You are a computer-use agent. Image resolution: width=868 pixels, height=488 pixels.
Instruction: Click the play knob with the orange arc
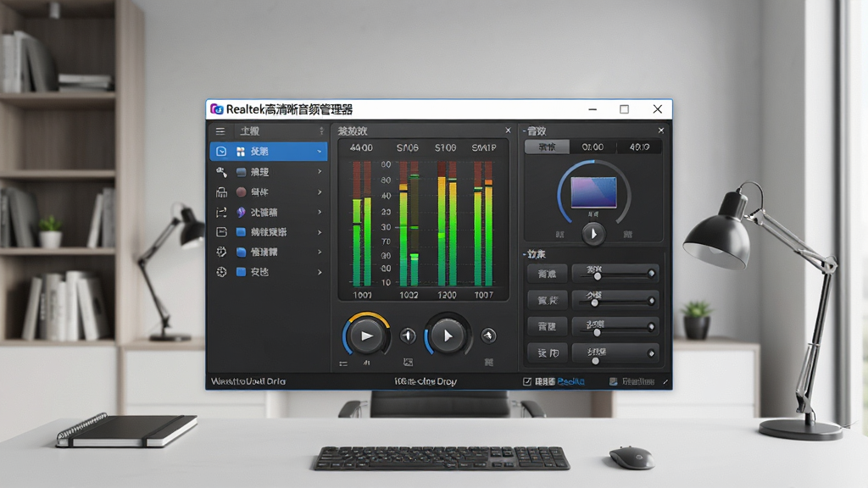tap(366, 335)
